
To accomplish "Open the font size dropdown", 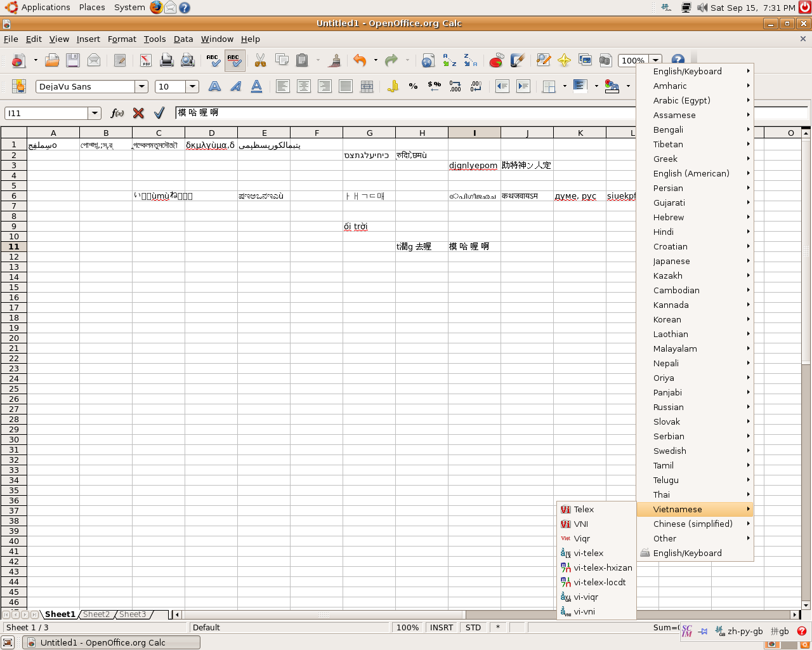I will pyautogui.click(x=192, y=87).
